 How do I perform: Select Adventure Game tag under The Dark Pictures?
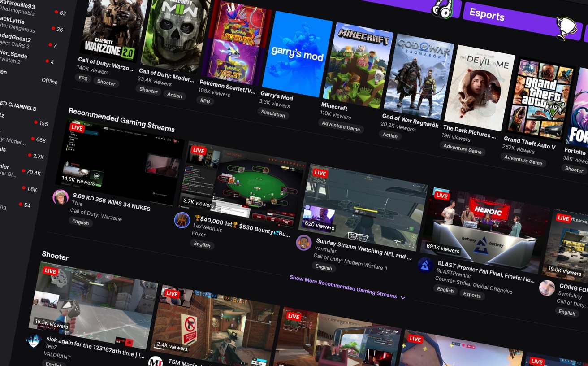point(462,148)
